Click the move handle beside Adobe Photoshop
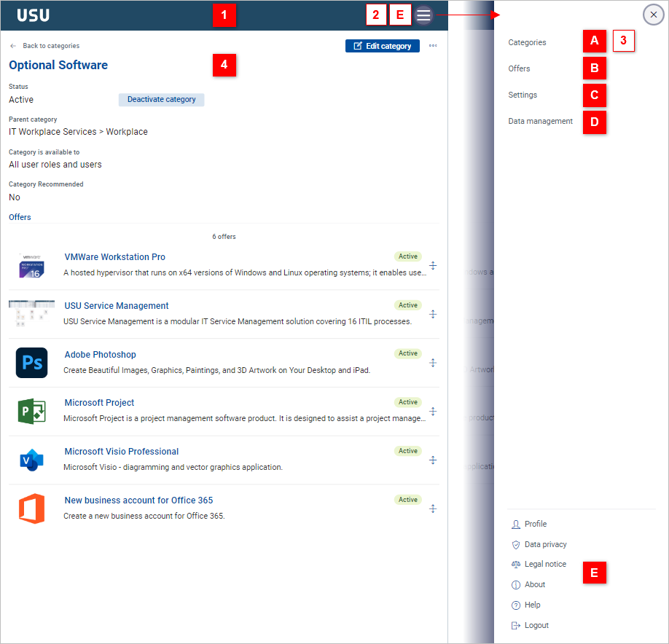Screen dimensions: 669x644 point(433,363)
